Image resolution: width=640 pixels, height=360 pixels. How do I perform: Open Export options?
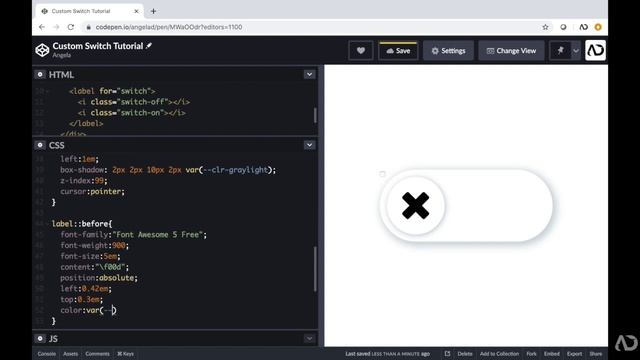tap(574, 354)
